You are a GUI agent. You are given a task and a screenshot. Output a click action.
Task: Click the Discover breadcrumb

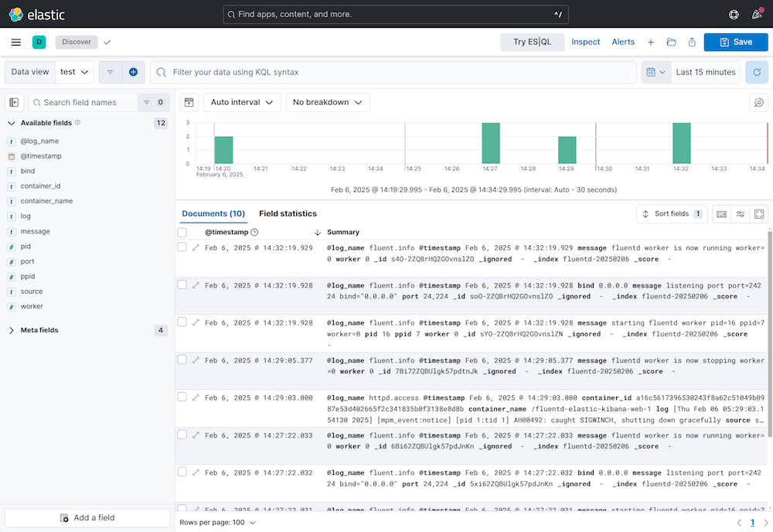tap(77, 42)
